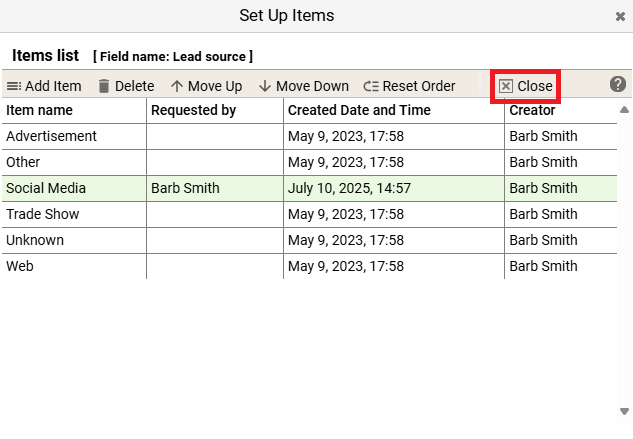Click Created Date and Time column header

394,110
